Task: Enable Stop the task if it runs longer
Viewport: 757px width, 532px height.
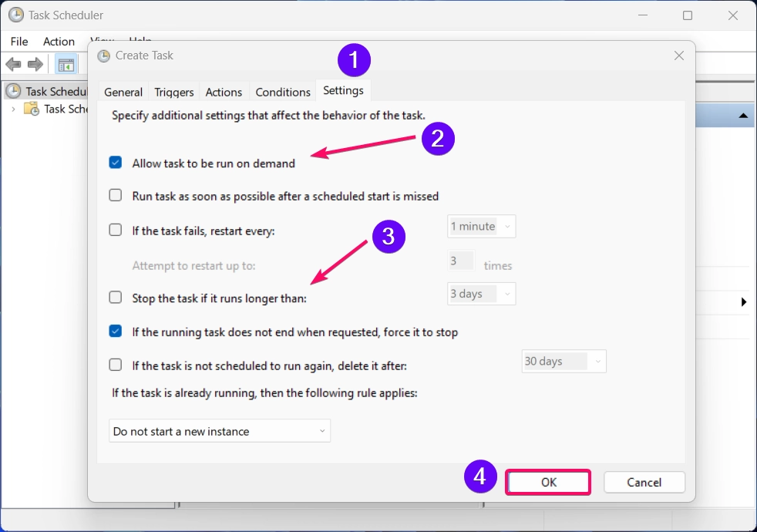Action: click(116, 298)
